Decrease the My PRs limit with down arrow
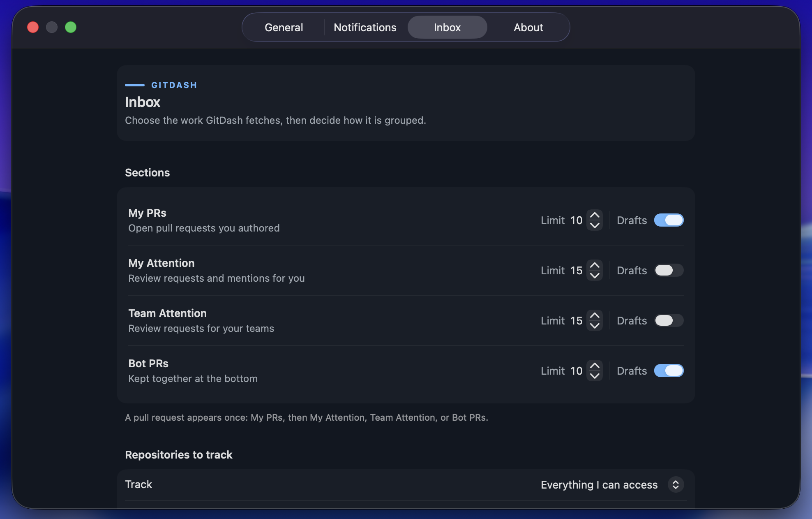The width and height of the screenshot is (812, 519). [595, 225]
